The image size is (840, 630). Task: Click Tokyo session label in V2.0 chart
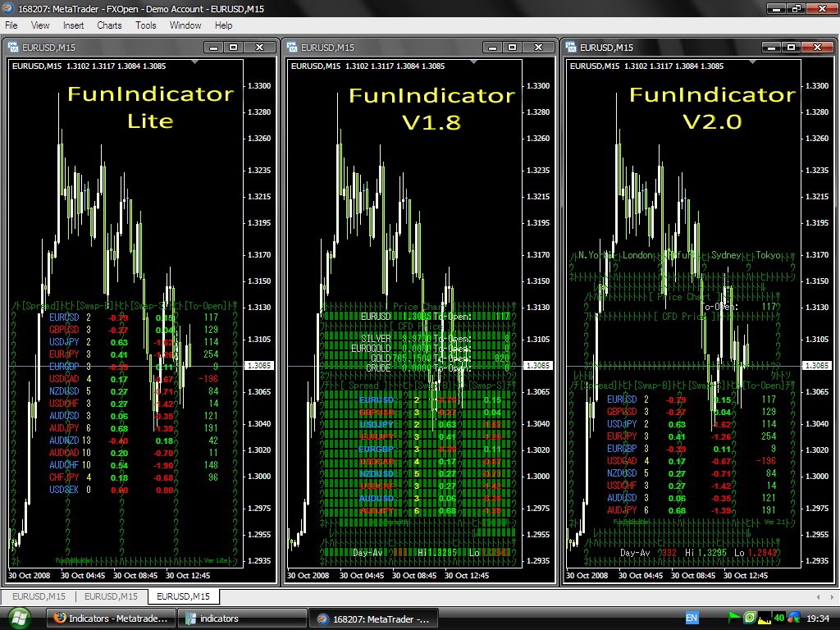[x=768, y=255]
